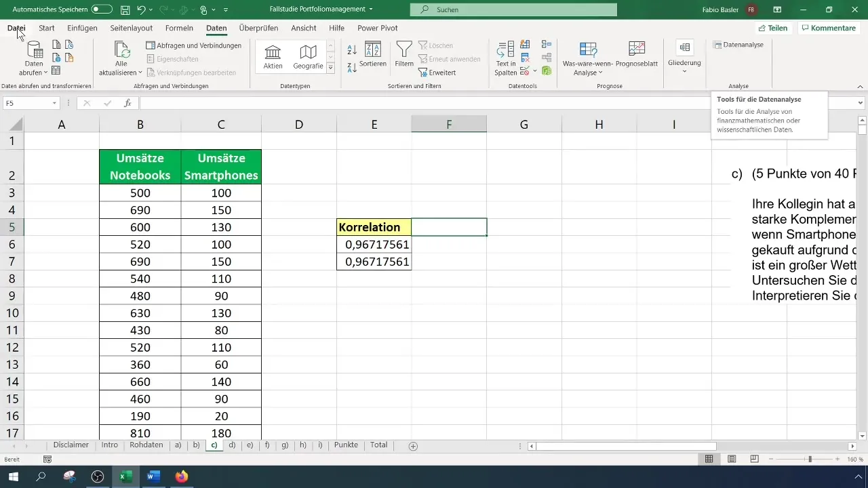The height and width of the screenshot is (488, 868).
Task: Open the Seitenlayout ribbon tab
Action: click(x=132, y=28)
